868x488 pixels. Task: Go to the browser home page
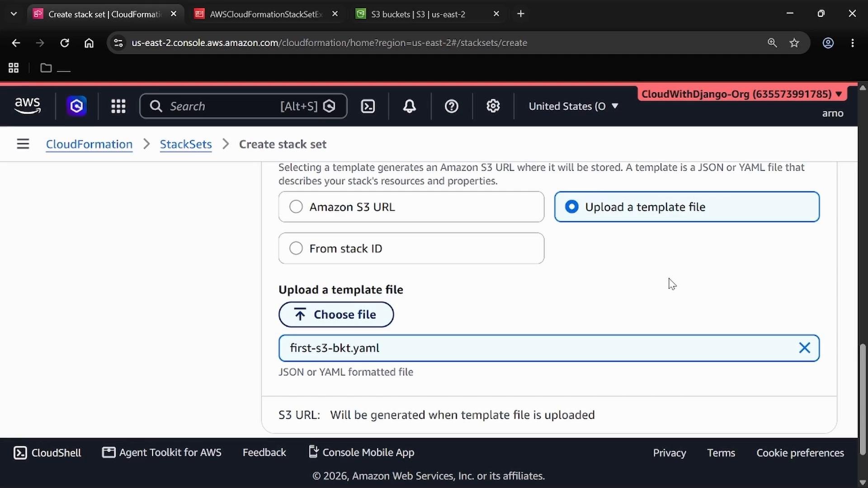pyautogui.click(x=89, y=43)
